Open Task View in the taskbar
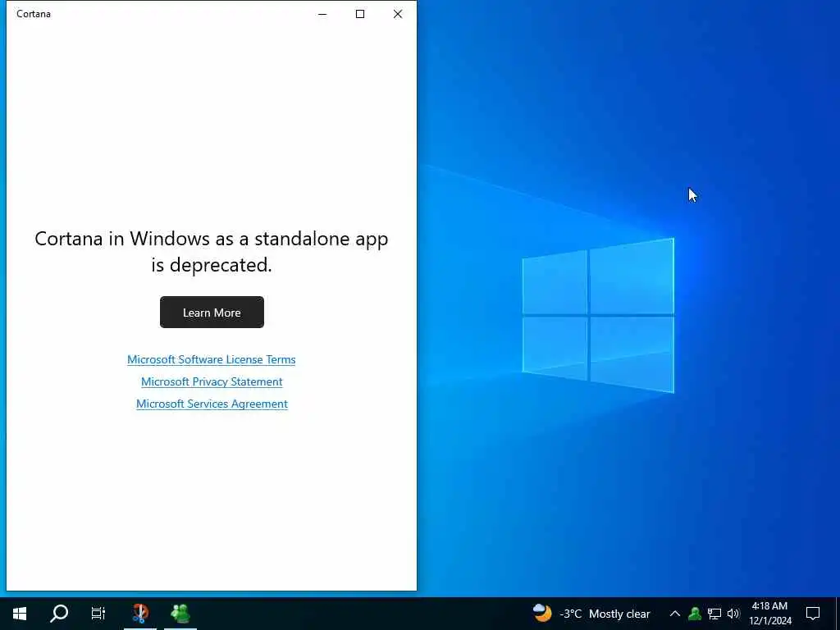Image resolution: width=840 pixels, height=630 pixels. pyautogui.click(x=98, y=614)
